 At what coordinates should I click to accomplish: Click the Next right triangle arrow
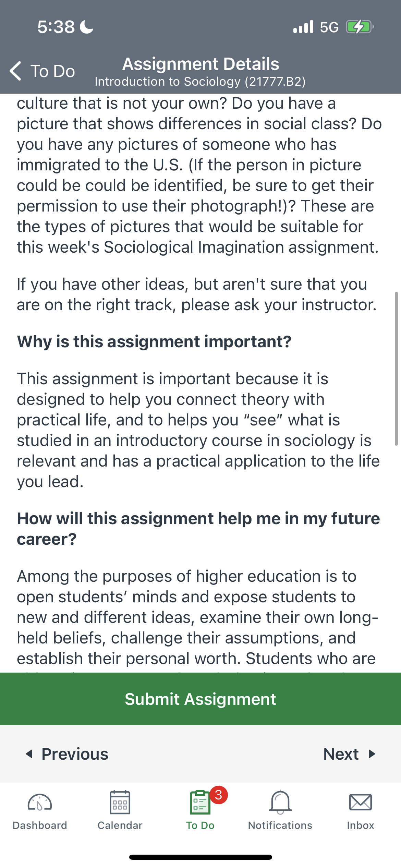[372, 754]
